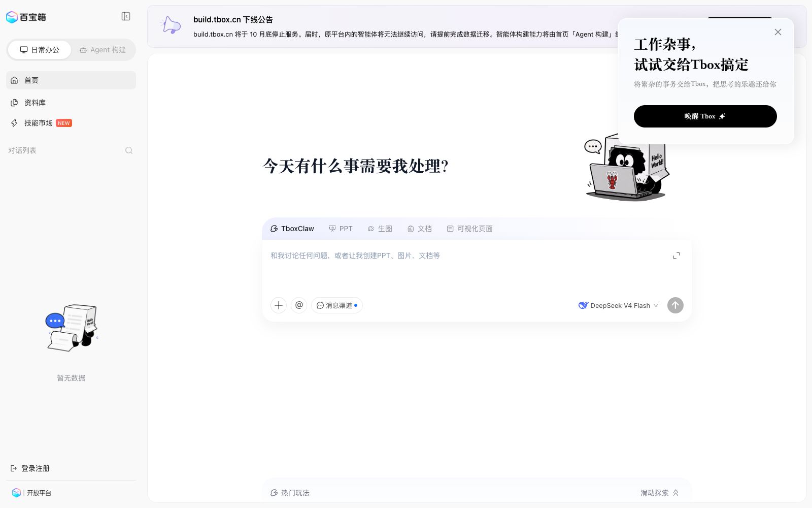Click the laptop mascot illustration

click(x=627, y=167)
